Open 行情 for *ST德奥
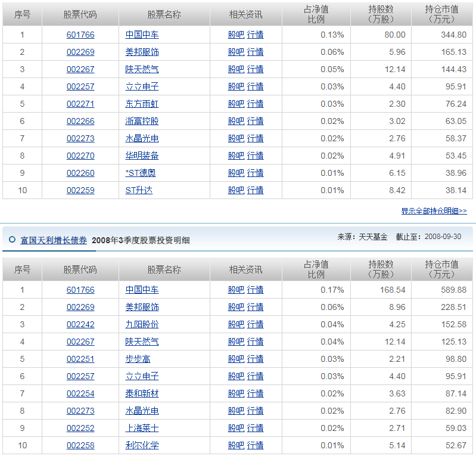The width and height of the screenshot is (476, 456). 256,173
